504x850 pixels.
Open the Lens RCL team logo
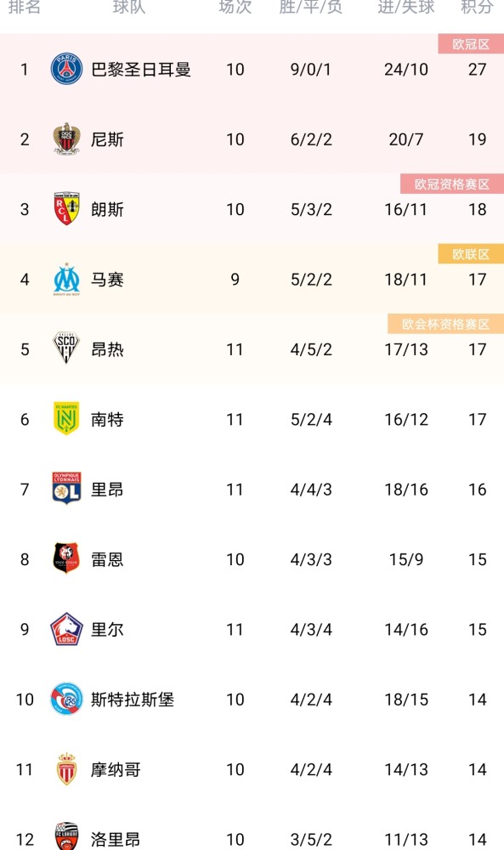point(66,209)
